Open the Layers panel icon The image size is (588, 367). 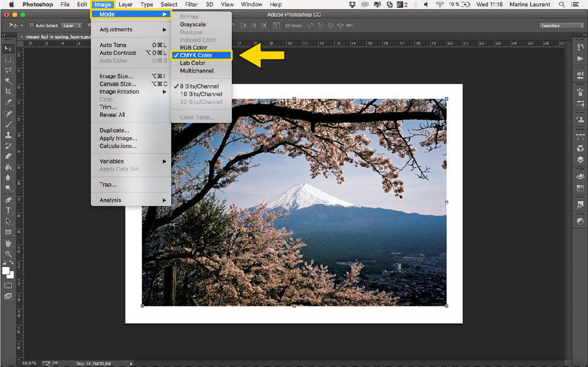point(580,159)
